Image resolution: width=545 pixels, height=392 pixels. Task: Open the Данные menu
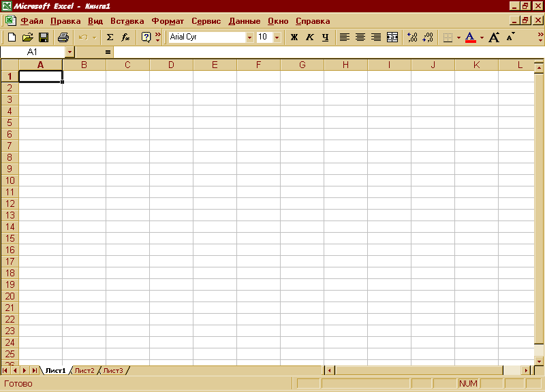click(245, 21)
